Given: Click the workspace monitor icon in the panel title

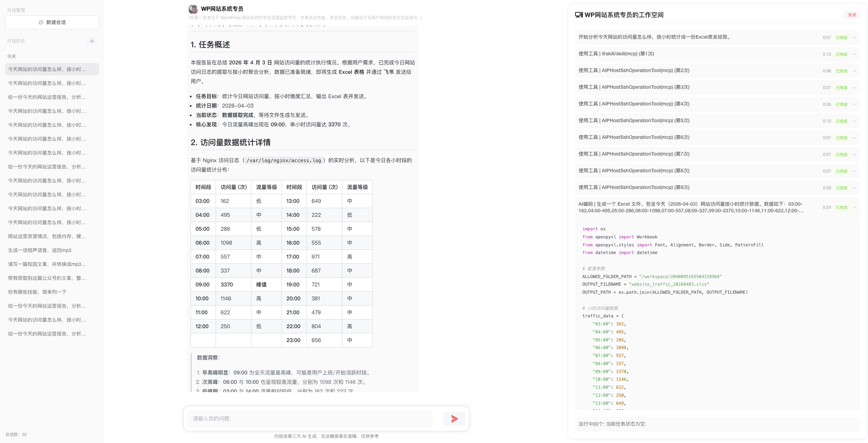Looking at the screenshot, I should 579,15.
